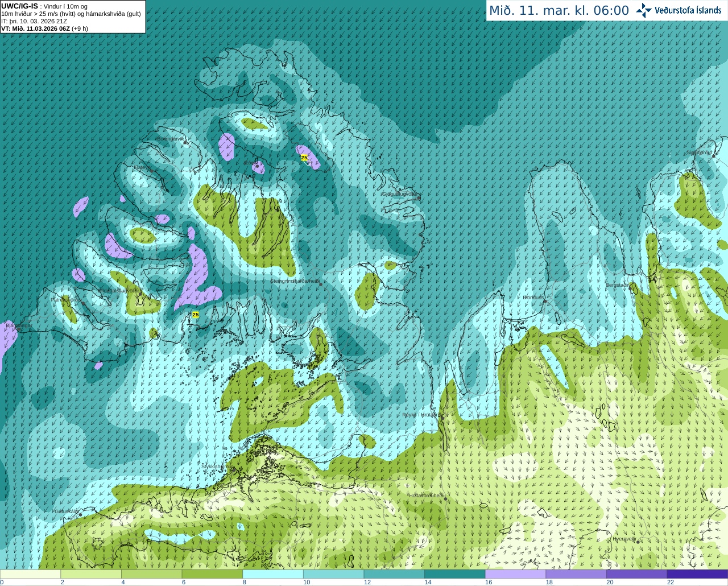Select the Bíldudalsflugvöllur station dot
This screenshot has width=728, height=586.
(x=140, y=293)
